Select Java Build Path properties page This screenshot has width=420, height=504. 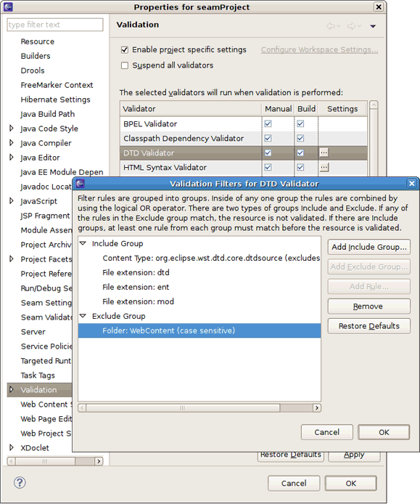point(48,114)
